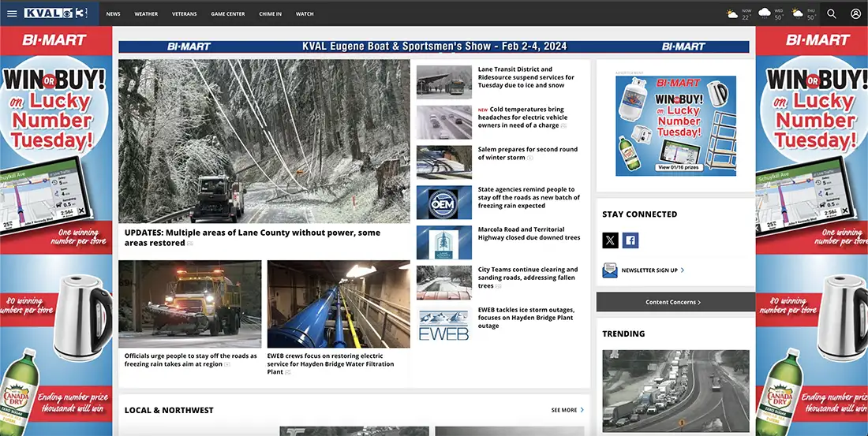This screenshot has height=436, width=868.
Task: Open the OEM logo thumbnail
Action: tap(444, 203)
